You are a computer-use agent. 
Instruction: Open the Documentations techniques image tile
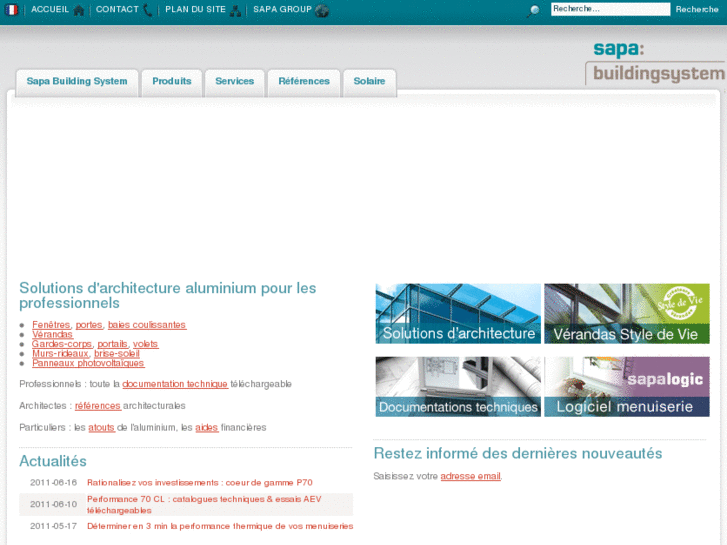[458, 386]
